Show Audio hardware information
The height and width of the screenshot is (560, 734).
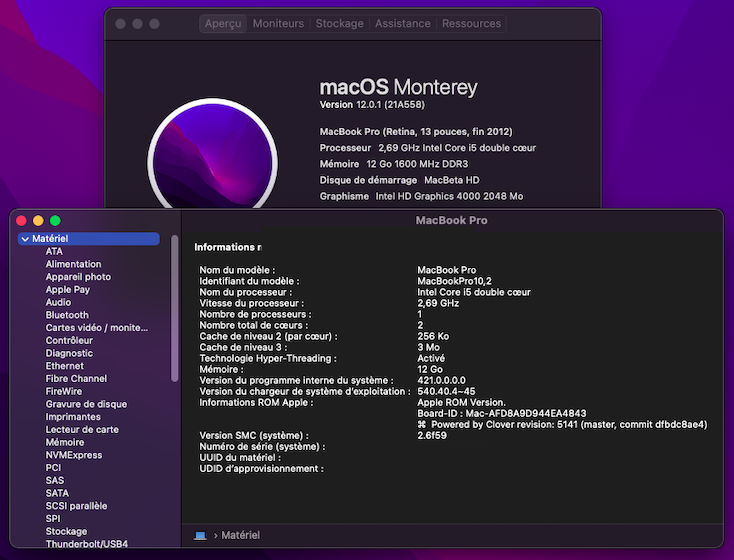tap(58, 302)
